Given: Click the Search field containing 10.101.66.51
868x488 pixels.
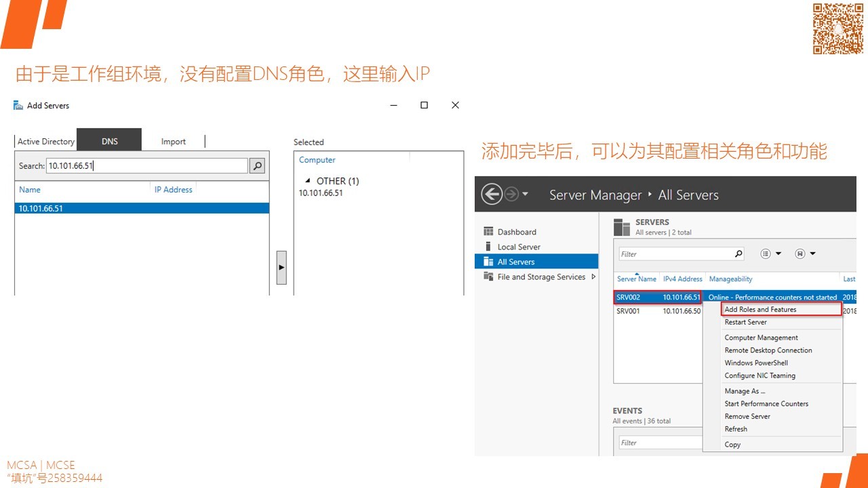Looking at the screenshot, I should click(147, 165).
